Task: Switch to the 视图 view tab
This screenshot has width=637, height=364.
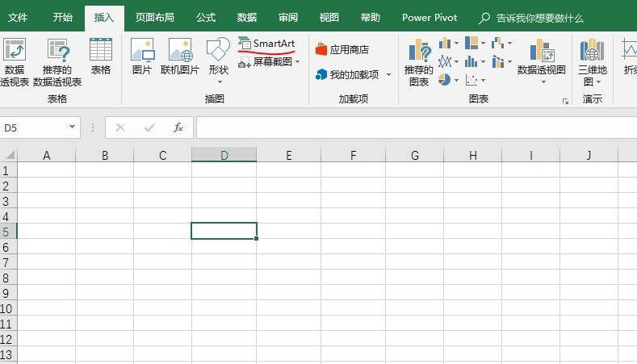Action: (x=329, y=18)
